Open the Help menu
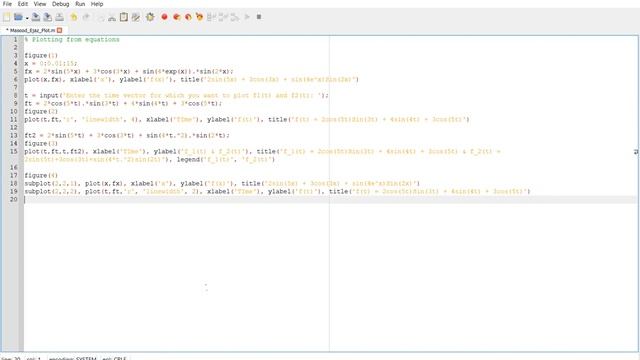 [x=97, y=4]
